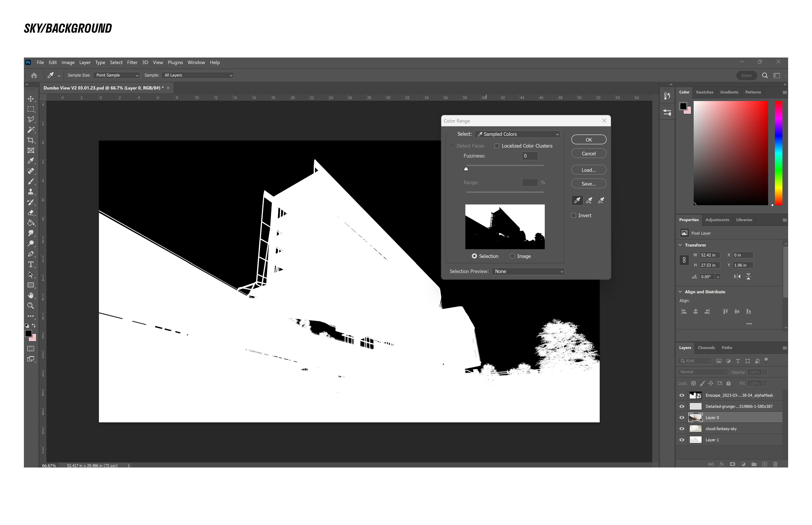Click the Subtract from Sample eyedropper
Screen dimensions: 812x525
pos(601,200)
